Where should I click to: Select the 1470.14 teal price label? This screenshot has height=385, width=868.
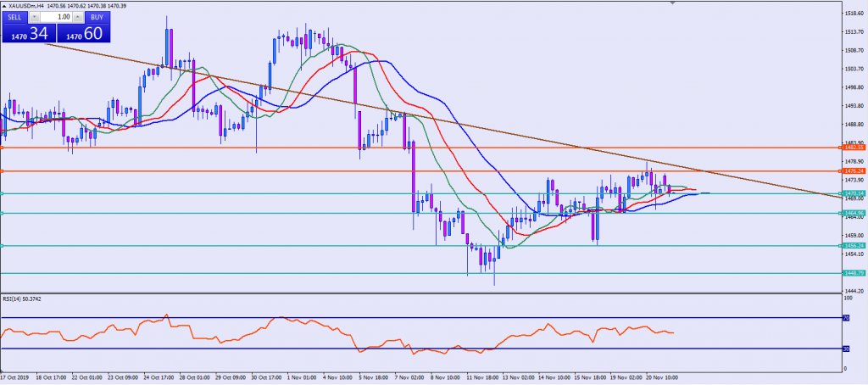tap(853, 193)
